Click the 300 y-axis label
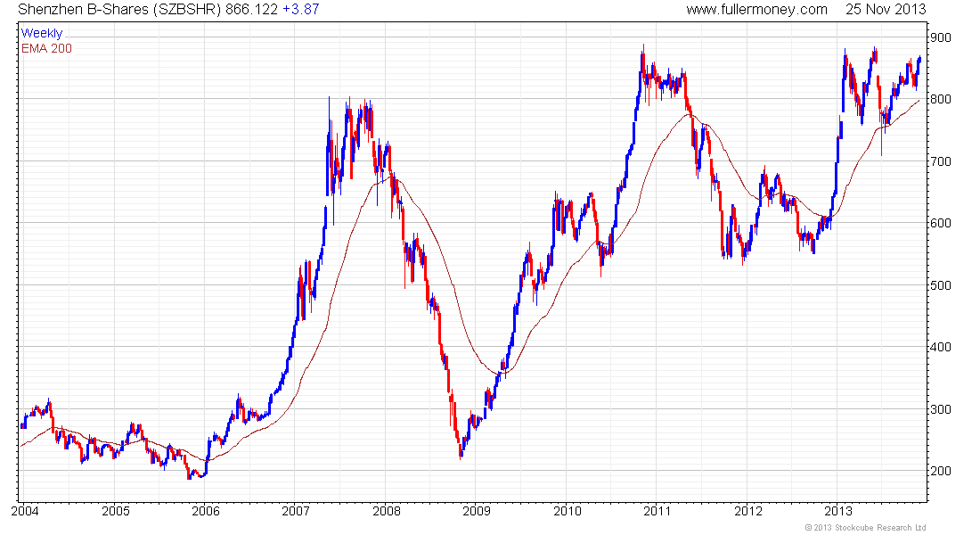 tap(940, 409)
